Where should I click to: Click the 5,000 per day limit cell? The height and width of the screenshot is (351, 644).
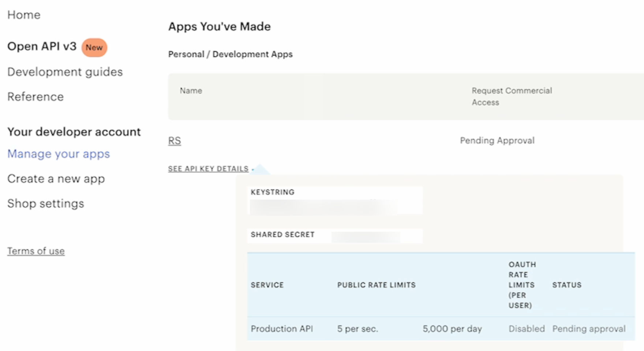(x=452, y=329)
